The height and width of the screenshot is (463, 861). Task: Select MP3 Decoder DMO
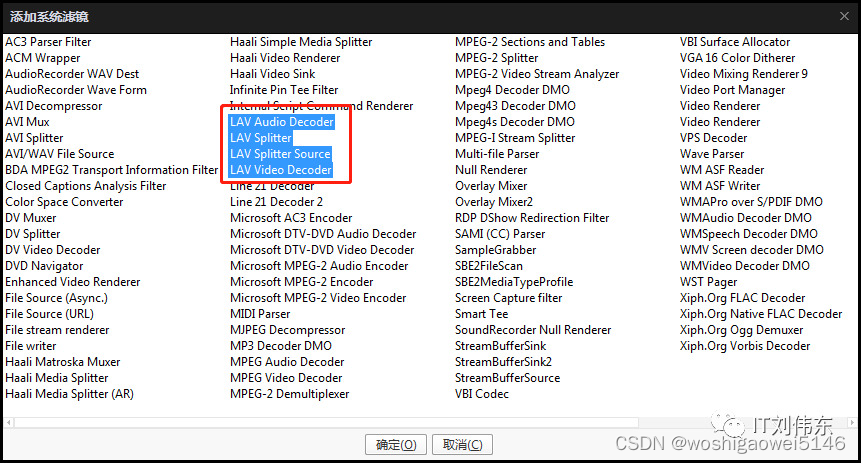tap(281, 346)
